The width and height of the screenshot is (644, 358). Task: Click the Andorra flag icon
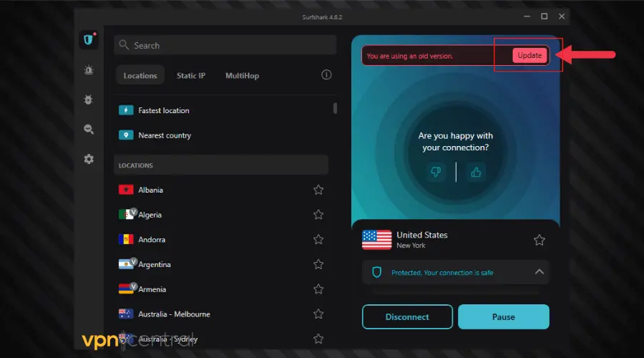coord(126,240)
